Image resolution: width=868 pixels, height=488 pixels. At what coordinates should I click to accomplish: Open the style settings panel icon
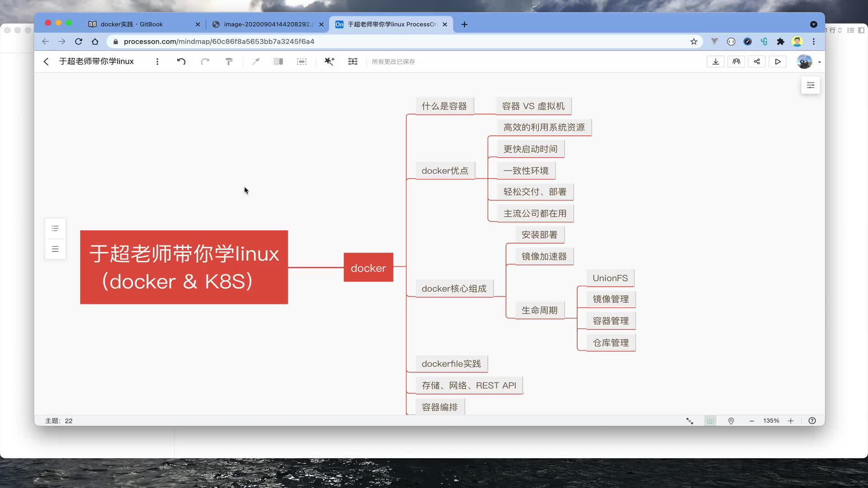811,85
